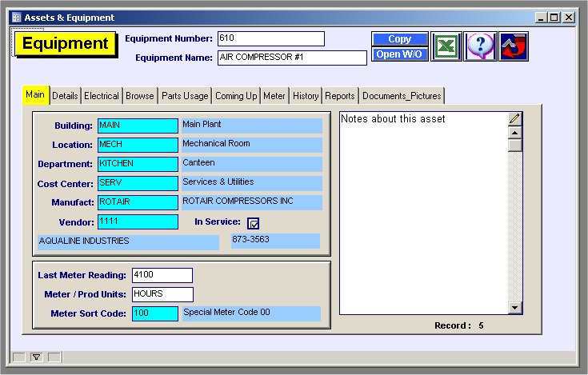Switch to the Details tab
Viewport: 588px width, 375px height.
click(x=66, y=96)
